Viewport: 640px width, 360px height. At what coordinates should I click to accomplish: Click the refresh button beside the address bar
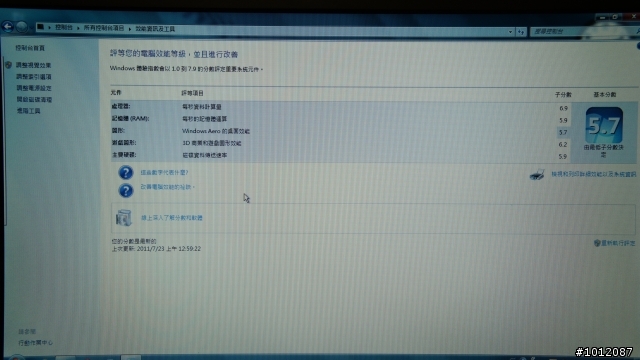tap(521, 31)
